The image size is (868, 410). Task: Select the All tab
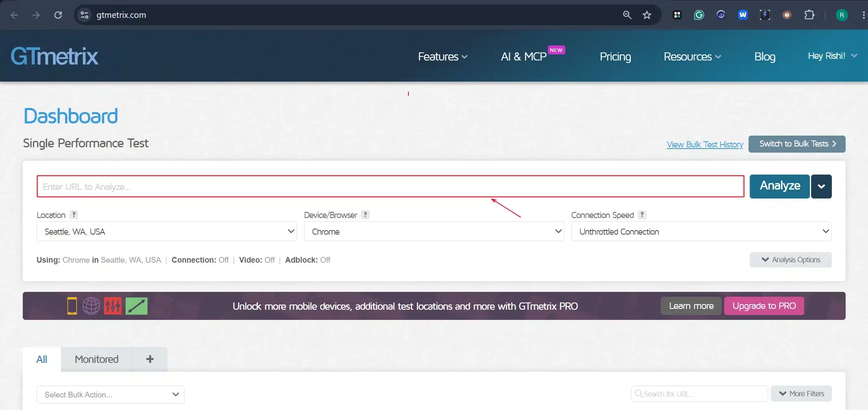pyautogui.click(x=42, y=359)
